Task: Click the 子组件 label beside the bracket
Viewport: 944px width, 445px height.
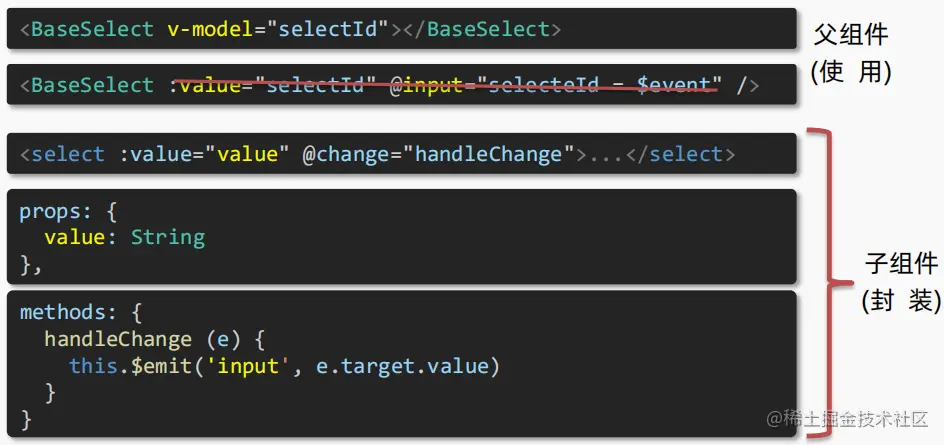Action: [901, 263]
